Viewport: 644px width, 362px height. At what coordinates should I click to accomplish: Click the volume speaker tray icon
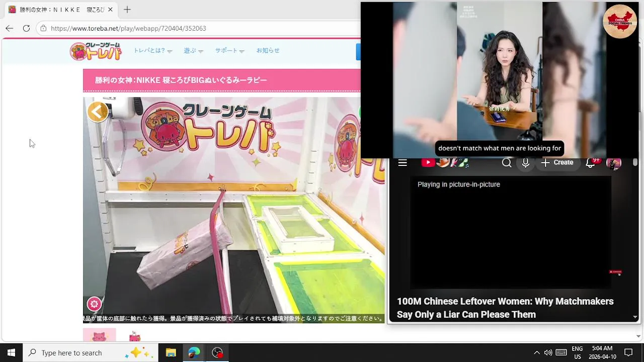pos(548,352)
